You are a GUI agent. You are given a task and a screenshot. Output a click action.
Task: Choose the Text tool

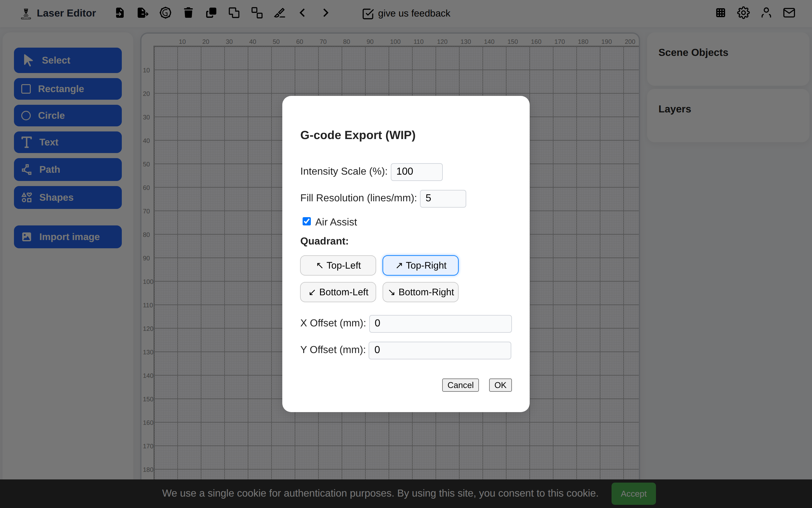[68, 142]
